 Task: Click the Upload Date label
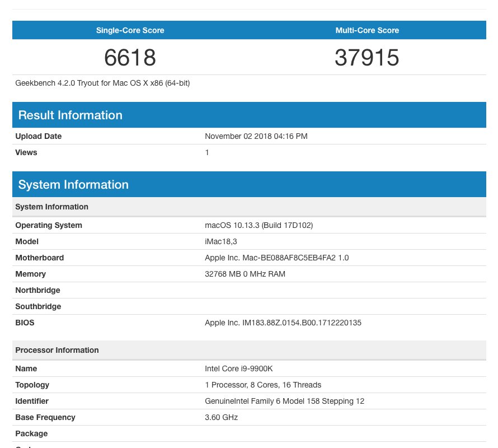[39, 136]
